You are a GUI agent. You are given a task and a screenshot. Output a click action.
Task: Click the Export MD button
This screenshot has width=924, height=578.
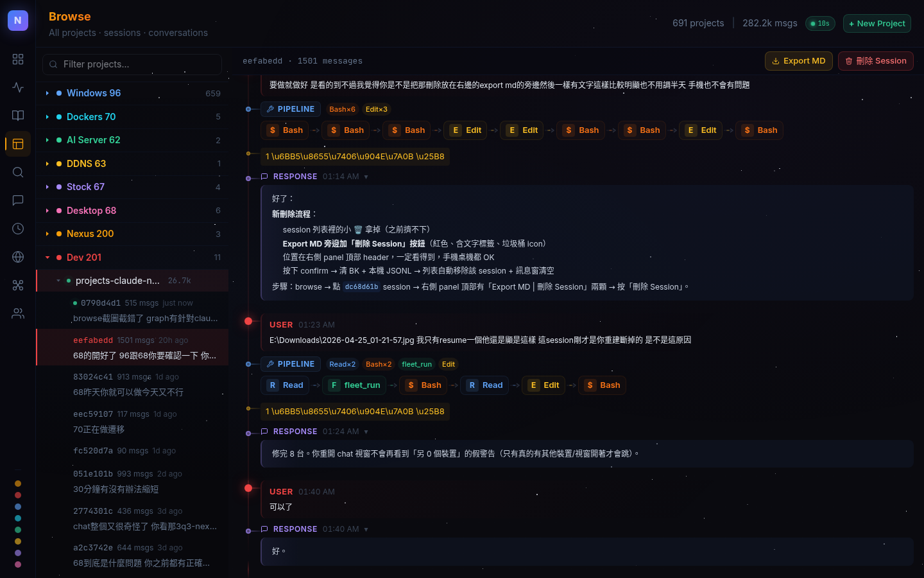[799, 61]
